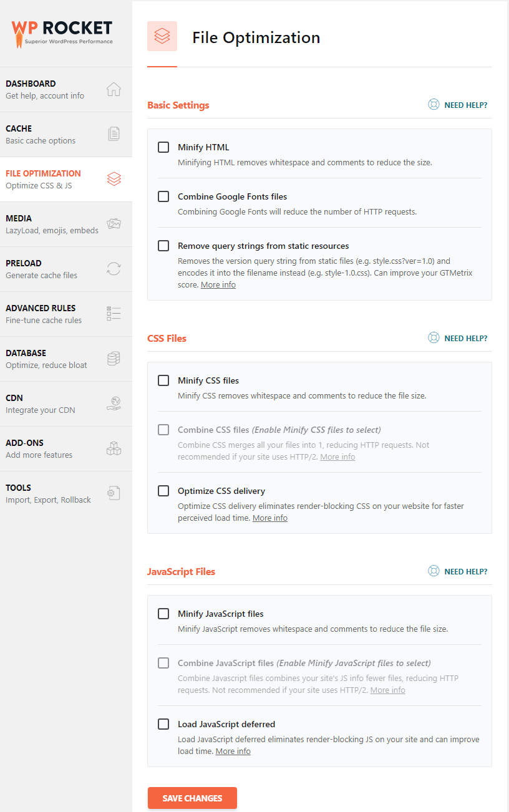Click the Minify JavaScript files label text
This screenshot has height=812, width=509.
coord(221,614)
